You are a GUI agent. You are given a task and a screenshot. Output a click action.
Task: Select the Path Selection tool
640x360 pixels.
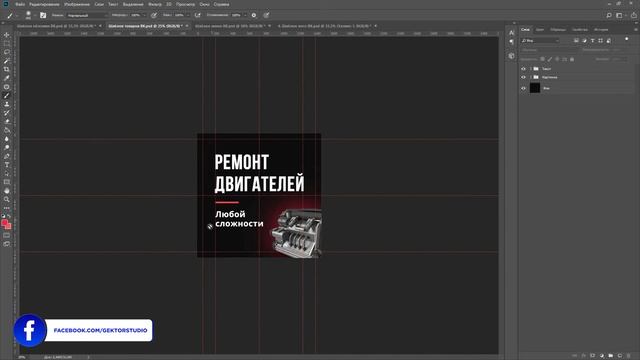tap(7, 173)
